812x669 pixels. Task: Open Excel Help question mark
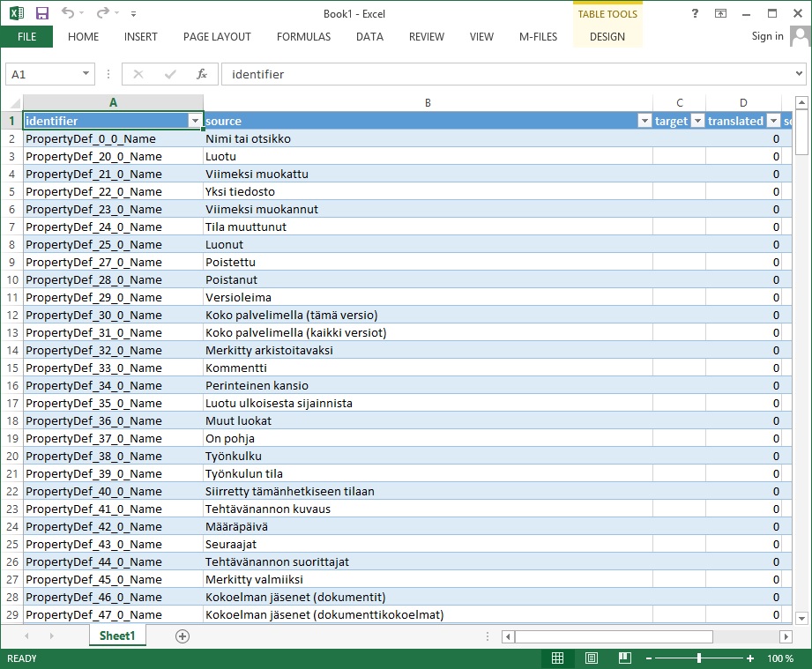tap(695, 13)
